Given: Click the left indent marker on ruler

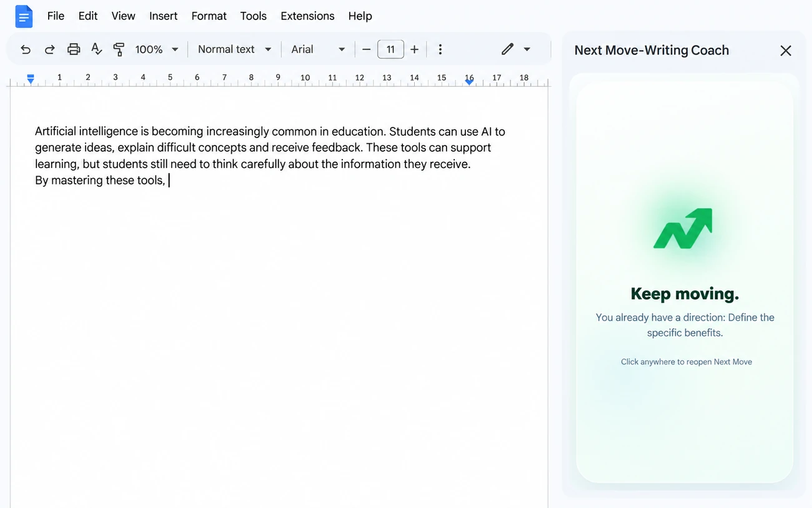Looking at the screenshot, I should pos(30,79).
